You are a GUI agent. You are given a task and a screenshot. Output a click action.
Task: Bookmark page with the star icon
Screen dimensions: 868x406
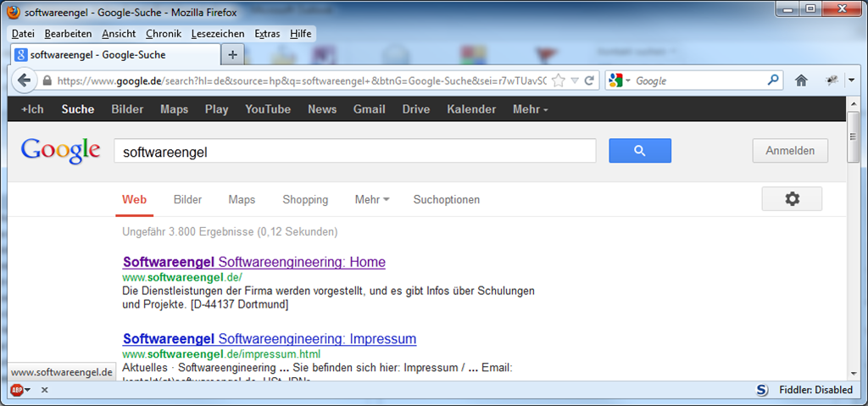point(559,81)
